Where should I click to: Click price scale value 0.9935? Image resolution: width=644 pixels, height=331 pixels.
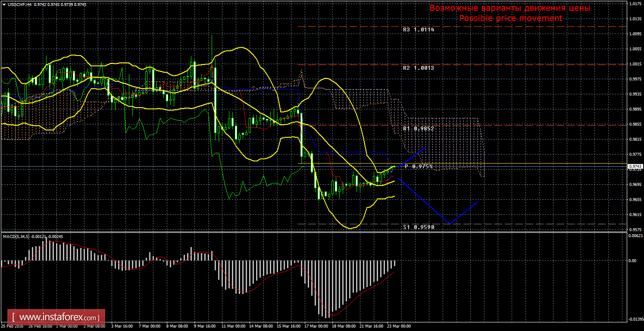pyautogui.click(x=635, y=94)
